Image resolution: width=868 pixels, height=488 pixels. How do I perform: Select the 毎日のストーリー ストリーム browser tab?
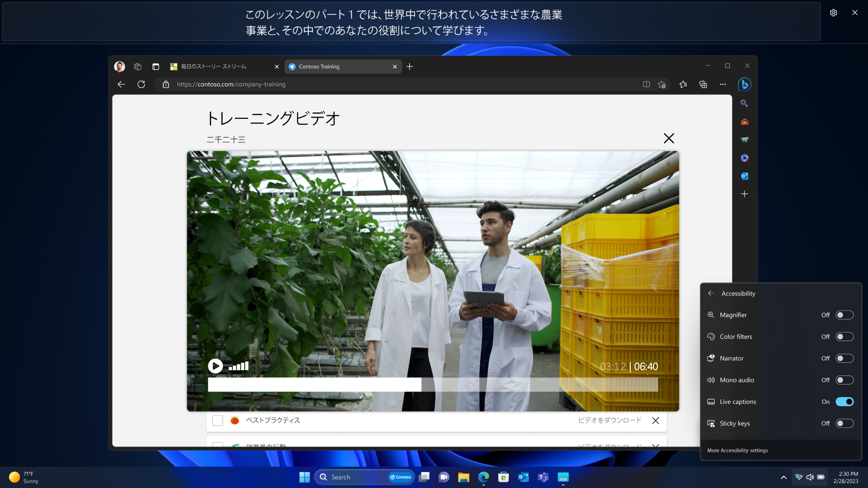click(225, 66)
